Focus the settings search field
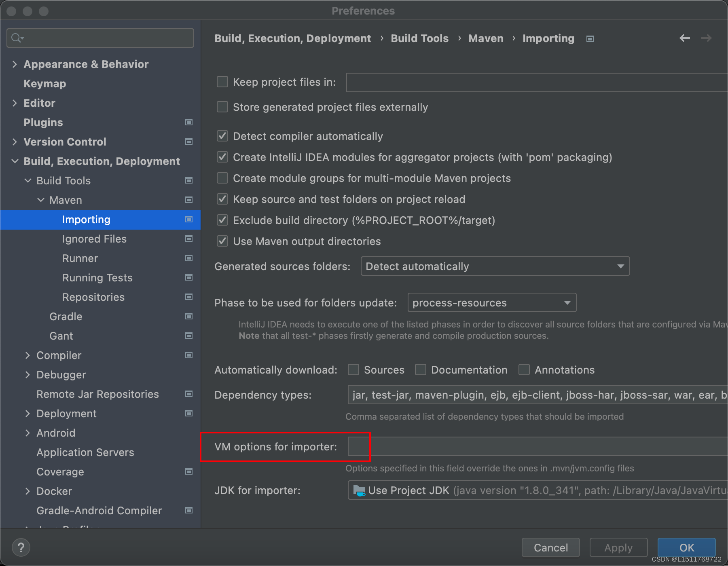 pyautogui.click(x=100, y=38)
